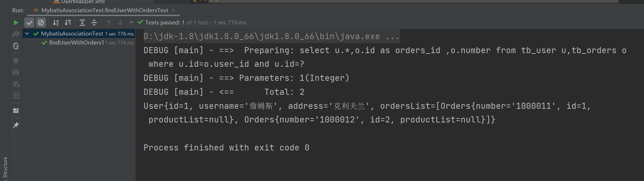Viewport: 644px width, 181px height.
Task: Go to previous failed test arrow
Action: 109,23
